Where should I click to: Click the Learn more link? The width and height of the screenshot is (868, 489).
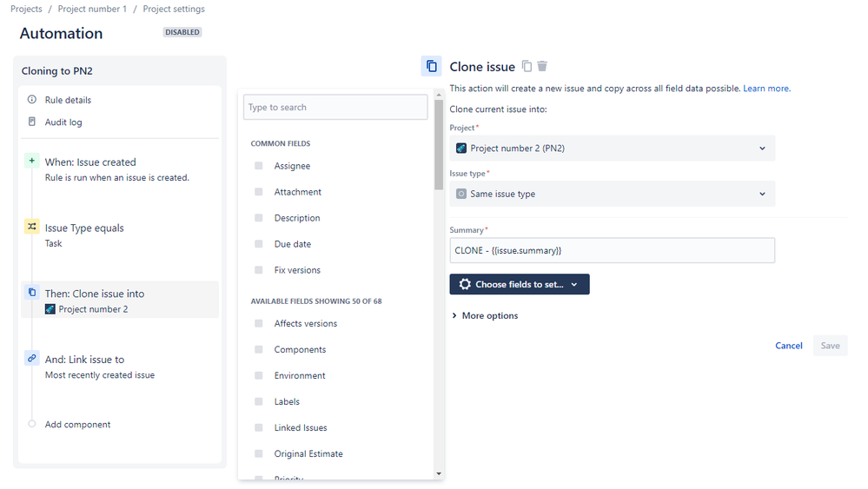click(x=766, y=89)
